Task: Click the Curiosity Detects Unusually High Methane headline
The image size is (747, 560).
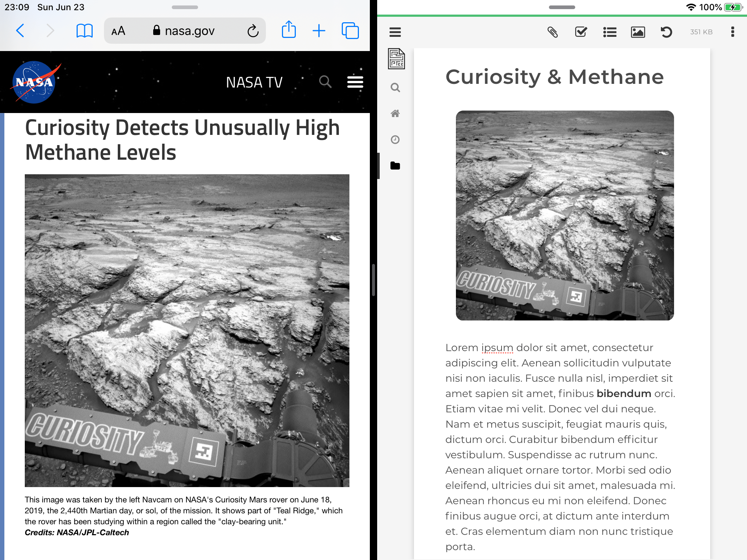Action: coord(182,140)
